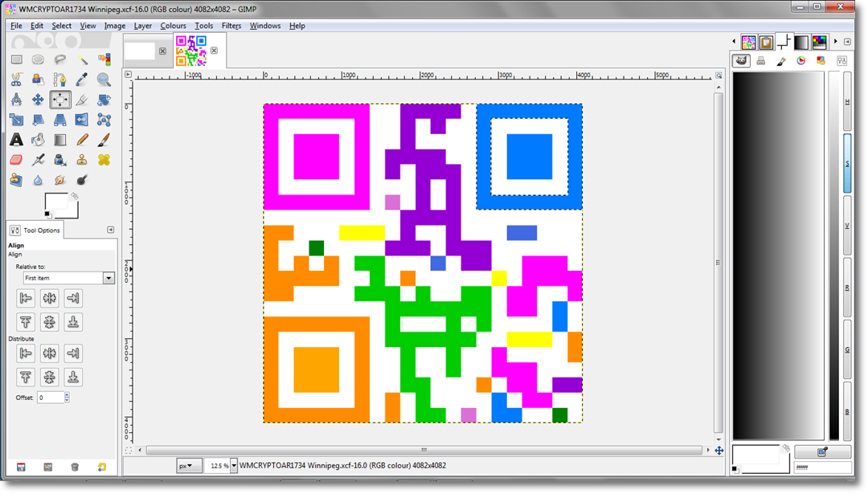Open the Filters menu
Viewport: 868px width, 494px height.
[231, 26]
